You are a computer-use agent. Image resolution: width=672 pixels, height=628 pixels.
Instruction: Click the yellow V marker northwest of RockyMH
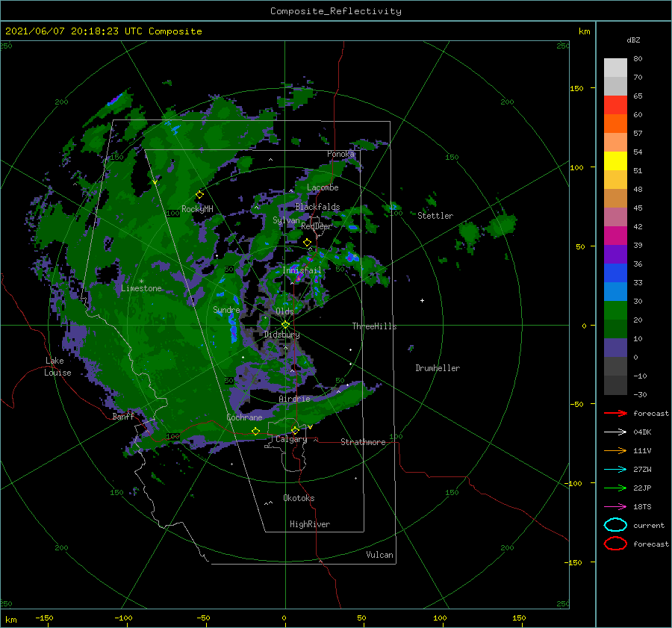(x=155, y=182)
